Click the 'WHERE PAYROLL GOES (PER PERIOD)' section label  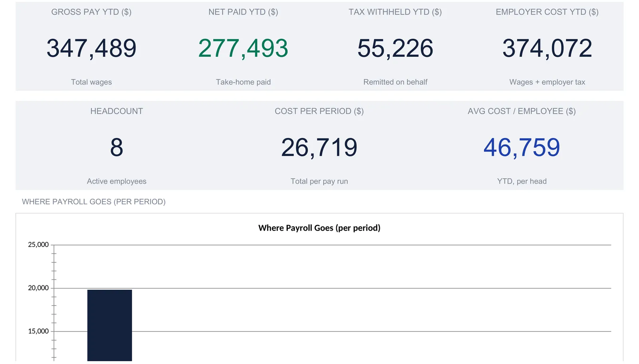pyautogui.click(x=94, y=202)
